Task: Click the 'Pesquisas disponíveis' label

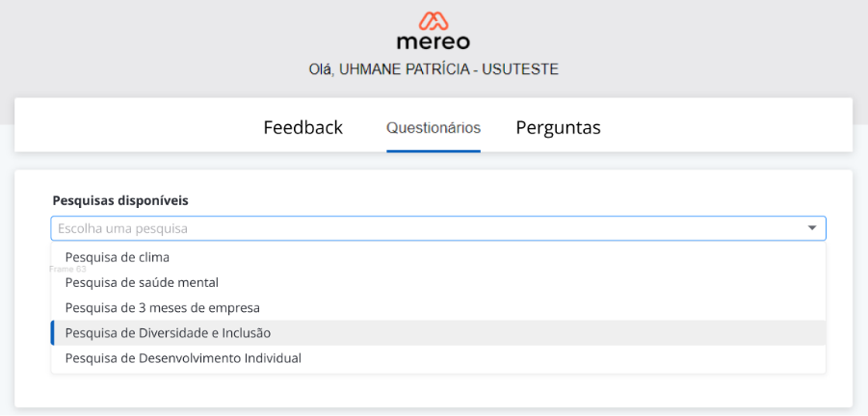Action: (120, 200)
